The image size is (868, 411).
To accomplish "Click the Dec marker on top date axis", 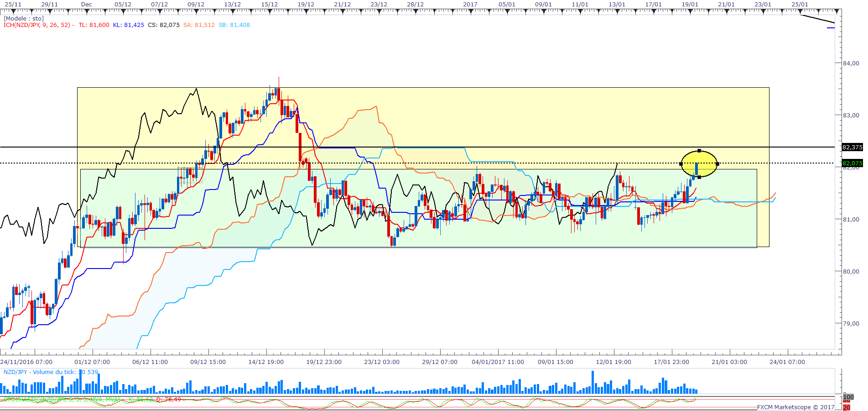I will [86, 5].
